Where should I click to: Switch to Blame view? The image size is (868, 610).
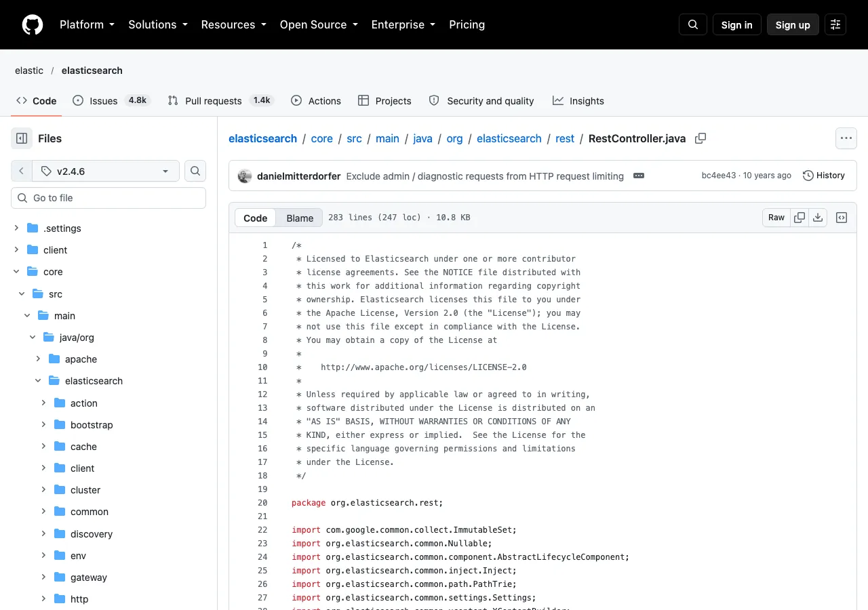[x=300, y=218]
